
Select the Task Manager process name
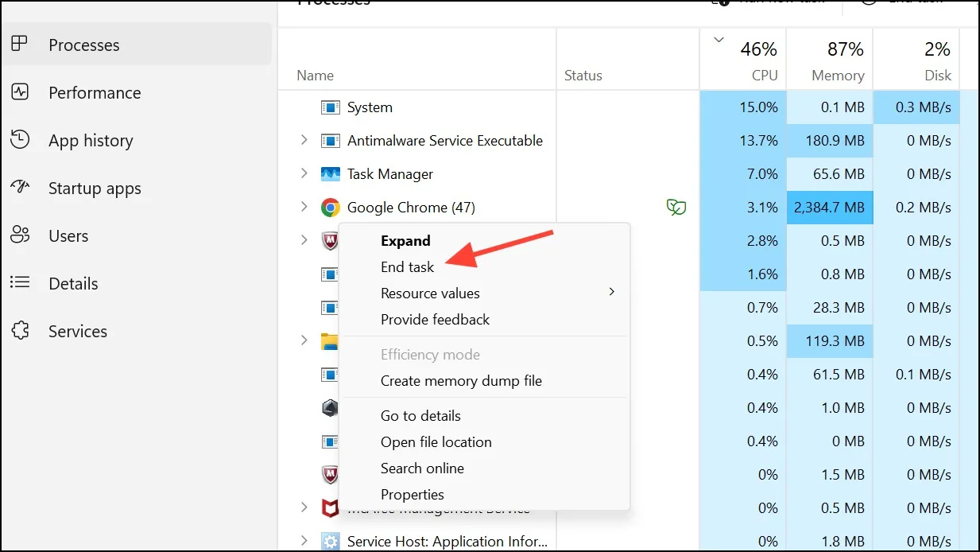(x=390, y=174)
